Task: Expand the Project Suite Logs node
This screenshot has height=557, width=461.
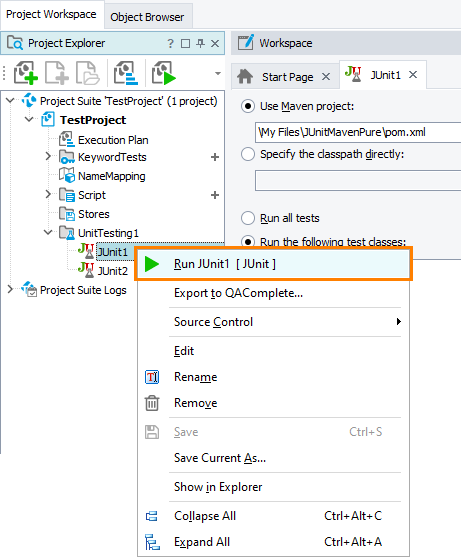Action: (x=10, y=289)
